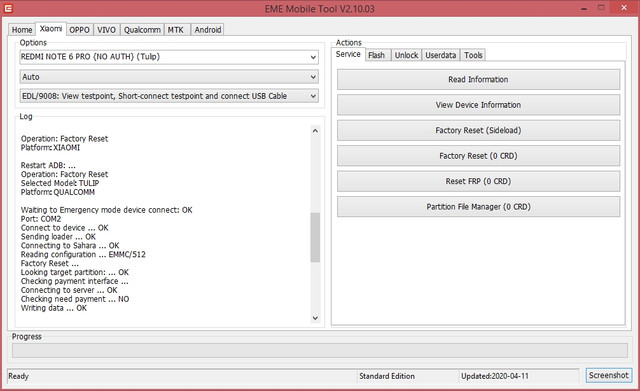Screen dimensions: 640x391
Task: Open the Unlock actions tab
Action: coord(406,55)
